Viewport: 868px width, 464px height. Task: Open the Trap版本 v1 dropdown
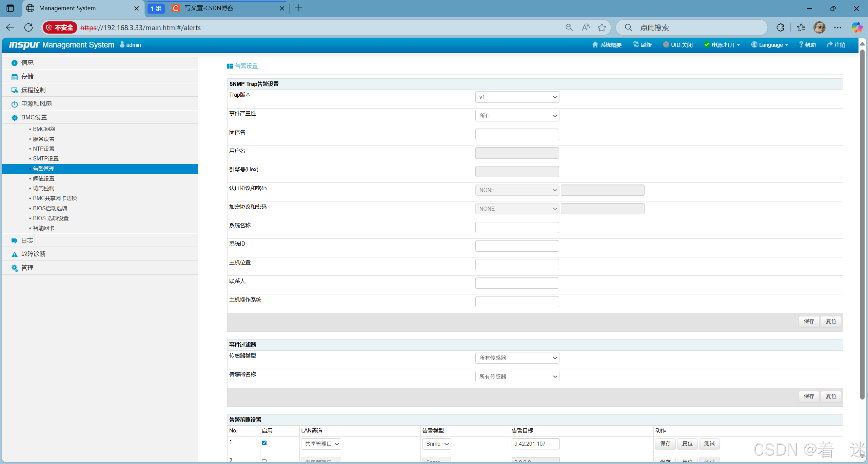[x=517, y=97]
